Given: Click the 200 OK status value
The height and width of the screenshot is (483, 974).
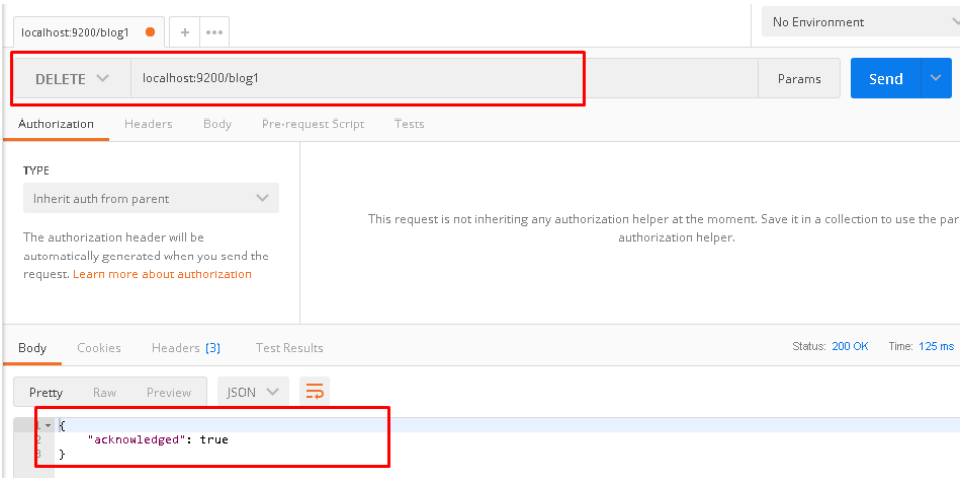Looking at the screenshot, I should (850, 346).
